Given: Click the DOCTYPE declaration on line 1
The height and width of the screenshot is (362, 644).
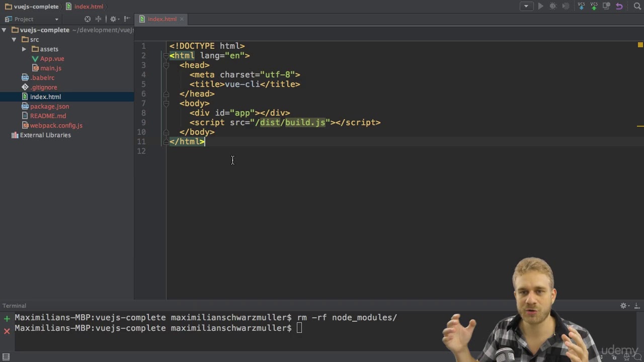Looking at the screenshot, I should [x=207, y=46].
